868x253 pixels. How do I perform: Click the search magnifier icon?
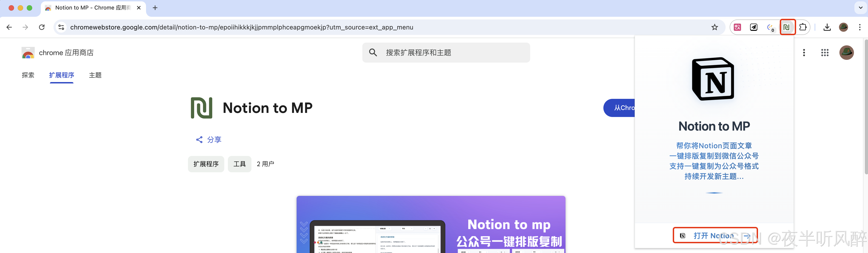coord(373,53)
